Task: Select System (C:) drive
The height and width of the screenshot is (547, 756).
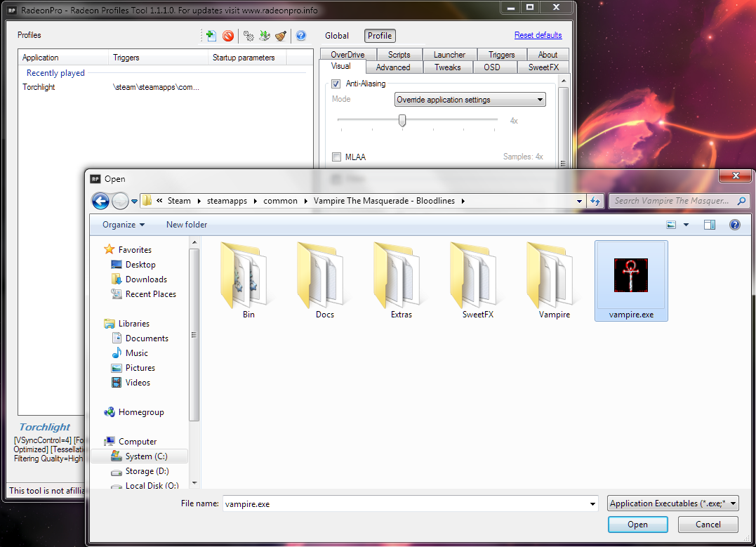Action: 146,456
